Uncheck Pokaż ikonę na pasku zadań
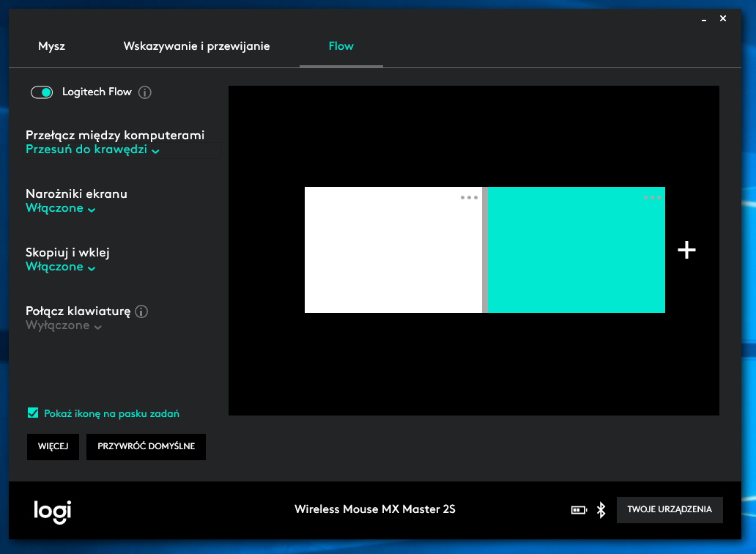The image size is (756, 554). pos(33,413)
